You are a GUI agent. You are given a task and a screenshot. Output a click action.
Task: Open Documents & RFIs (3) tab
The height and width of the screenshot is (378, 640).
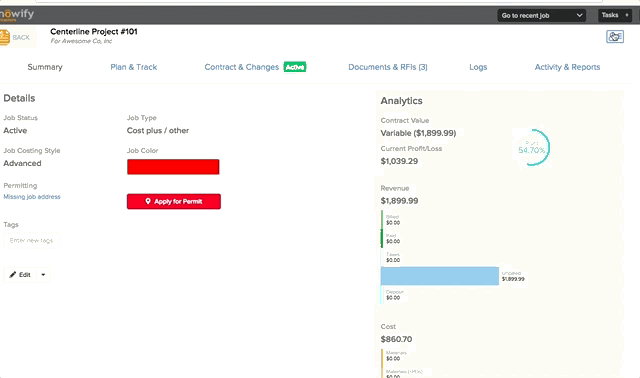[x=388, y=67]
